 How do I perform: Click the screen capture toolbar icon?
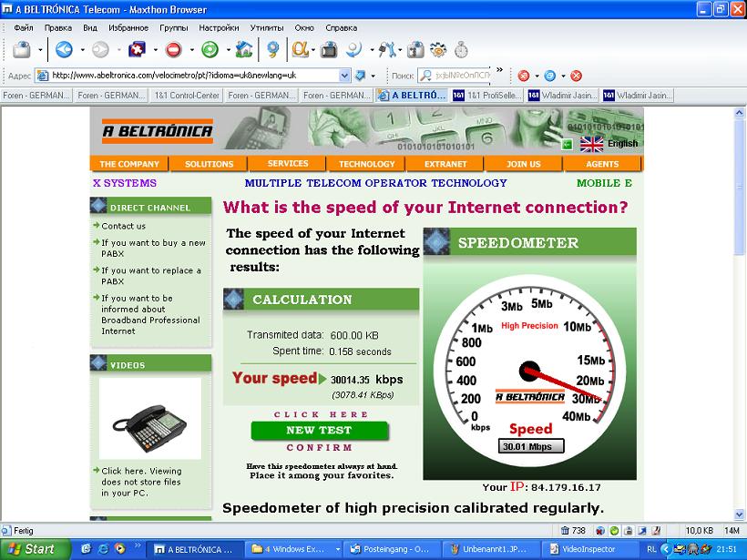329,49
